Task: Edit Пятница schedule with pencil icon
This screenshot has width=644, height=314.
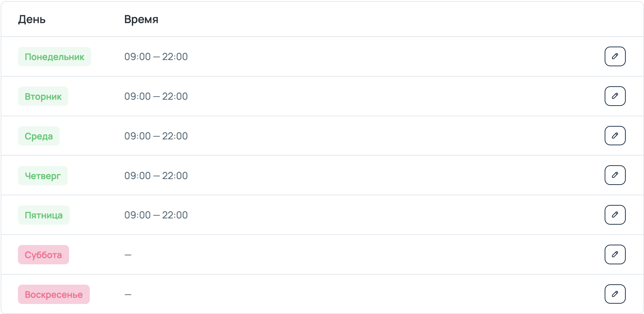Action: (x=615, y=215)
